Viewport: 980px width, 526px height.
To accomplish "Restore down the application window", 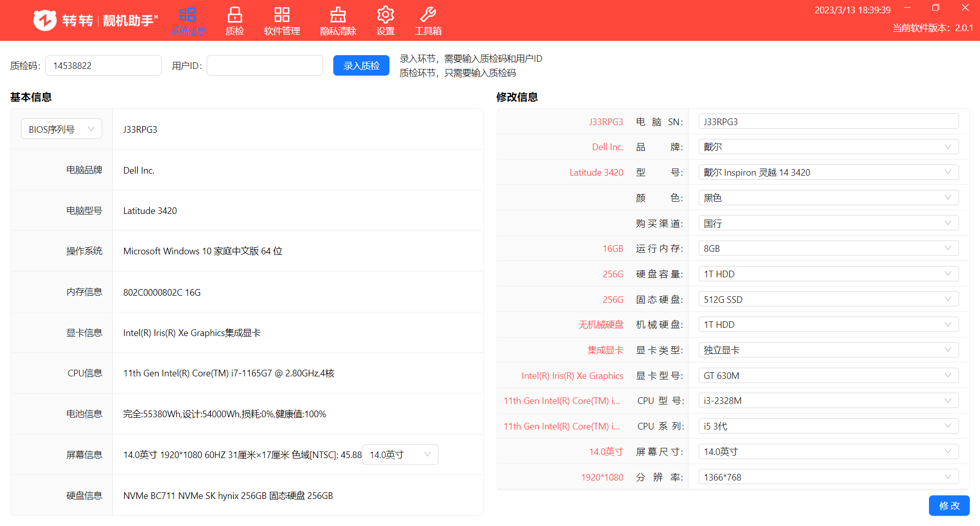I will click(936, 8).
